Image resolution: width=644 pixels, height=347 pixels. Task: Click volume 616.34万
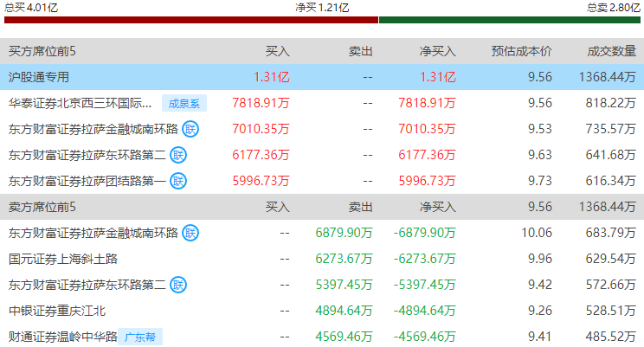611,181
